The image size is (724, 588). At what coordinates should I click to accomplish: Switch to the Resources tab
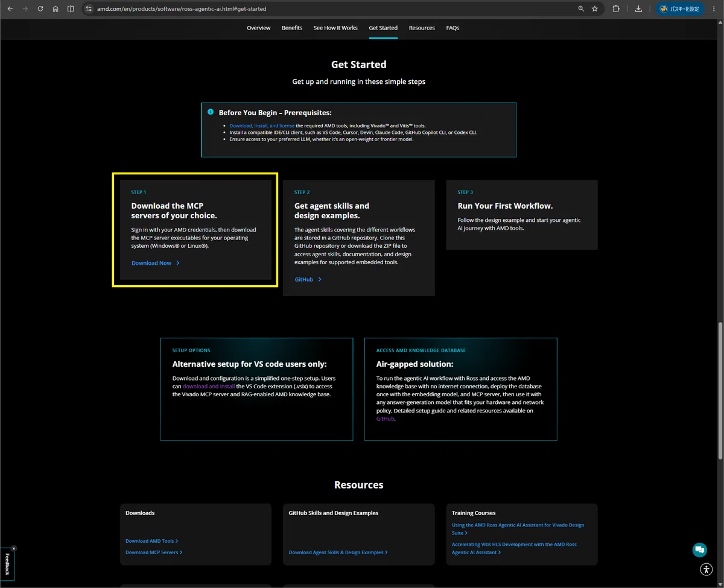coord(422,28)
